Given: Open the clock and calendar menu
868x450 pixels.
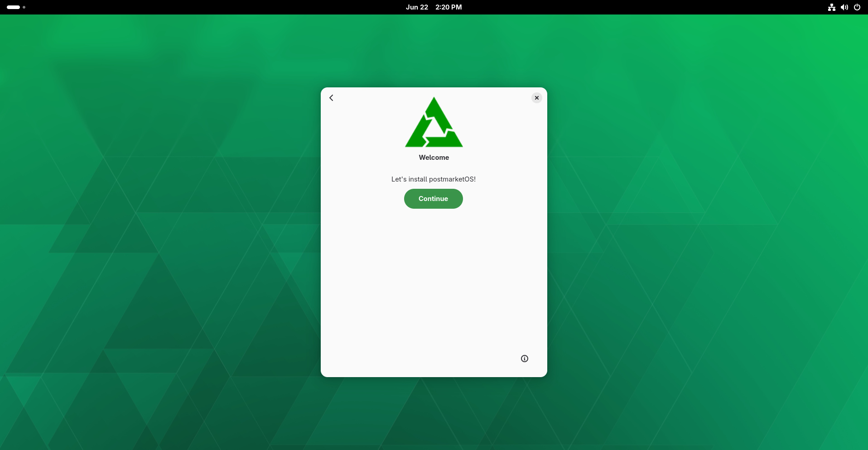Looking at the screenshot, I should tap(434, 7).
